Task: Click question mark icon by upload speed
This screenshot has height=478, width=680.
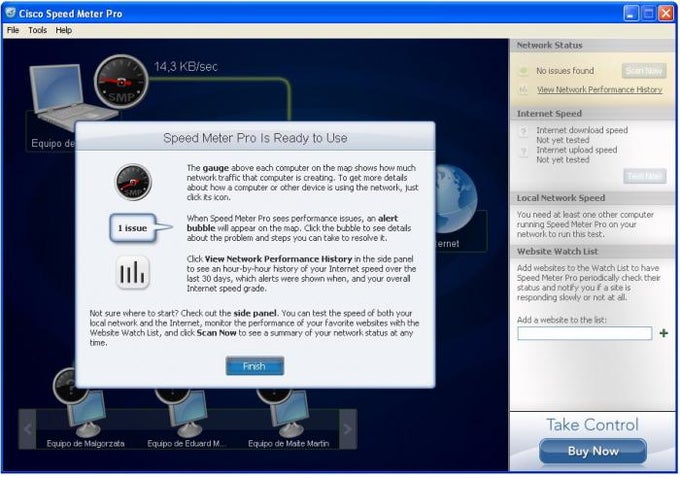Action: point(524,151)
